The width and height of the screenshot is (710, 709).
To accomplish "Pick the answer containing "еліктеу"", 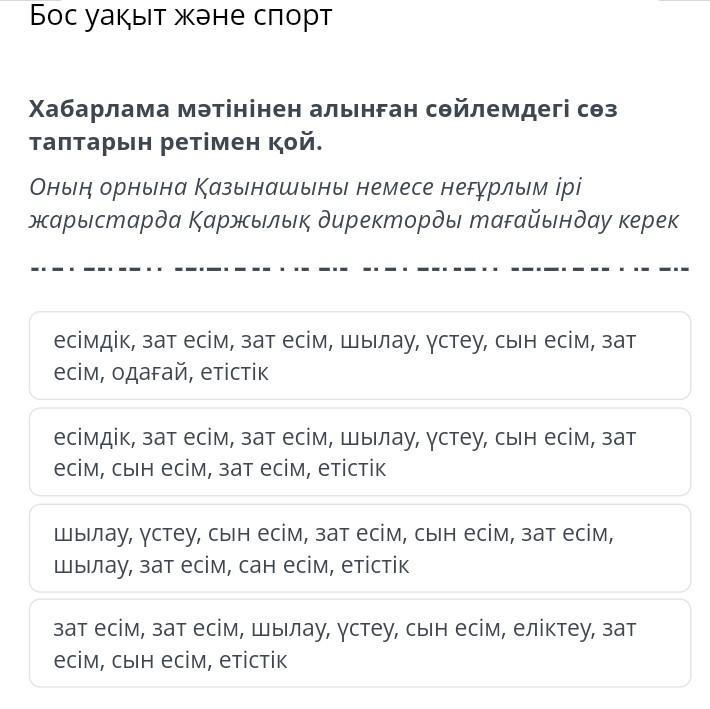I will coord(359,644).
